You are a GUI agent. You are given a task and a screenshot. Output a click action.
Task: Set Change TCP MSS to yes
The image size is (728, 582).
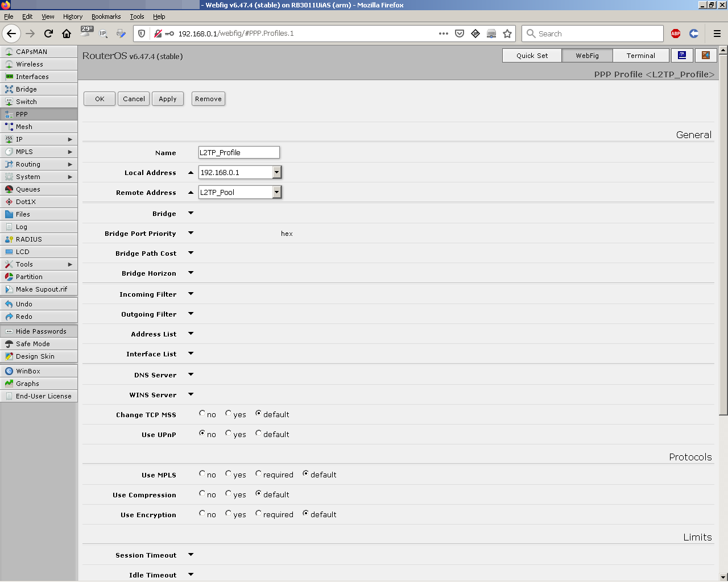228,414
